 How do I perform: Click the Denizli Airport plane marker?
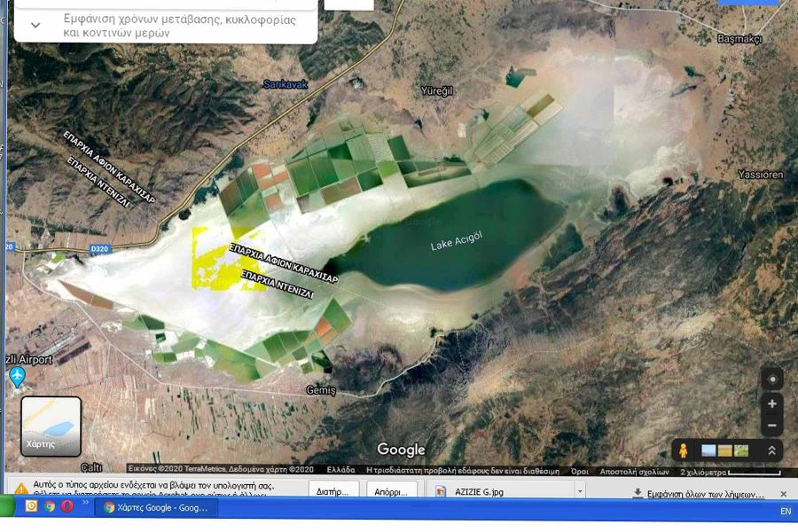point(16,377)
